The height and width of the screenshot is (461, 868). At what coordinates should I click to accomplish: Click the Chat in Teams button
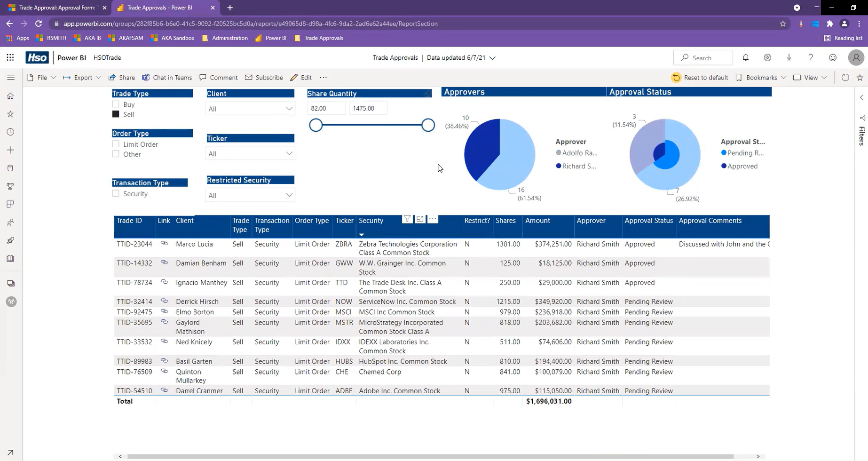pyautogui.click(x=167, y=78)
